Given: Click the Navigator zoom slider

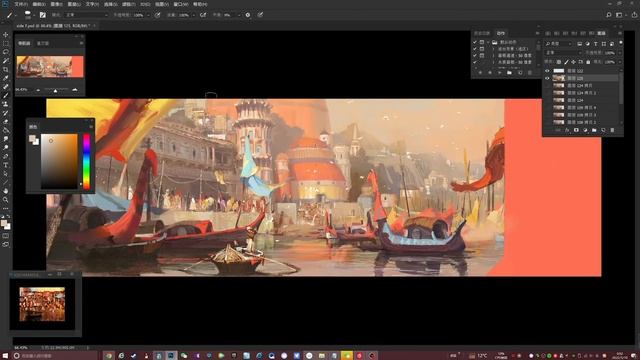Looking at the screenshot, I should coord(56,90).
